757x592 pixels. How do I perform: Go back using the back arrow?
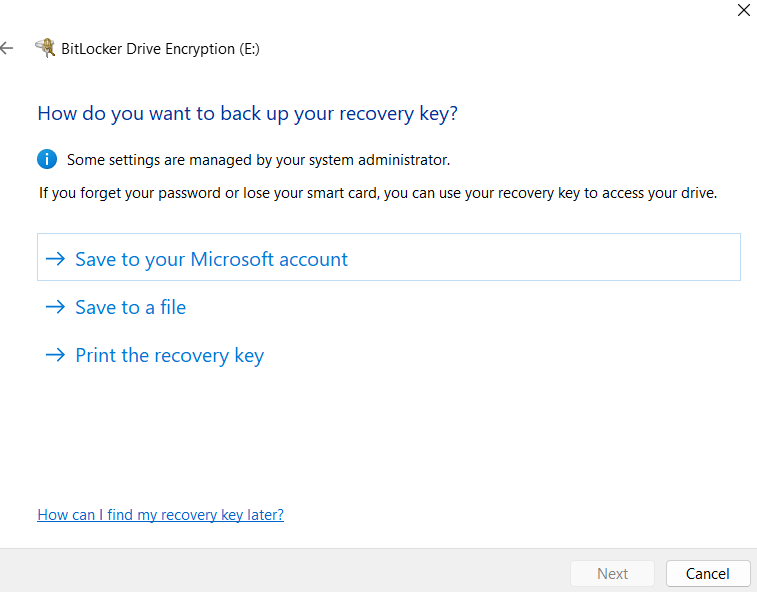click(x=7, y=48)
